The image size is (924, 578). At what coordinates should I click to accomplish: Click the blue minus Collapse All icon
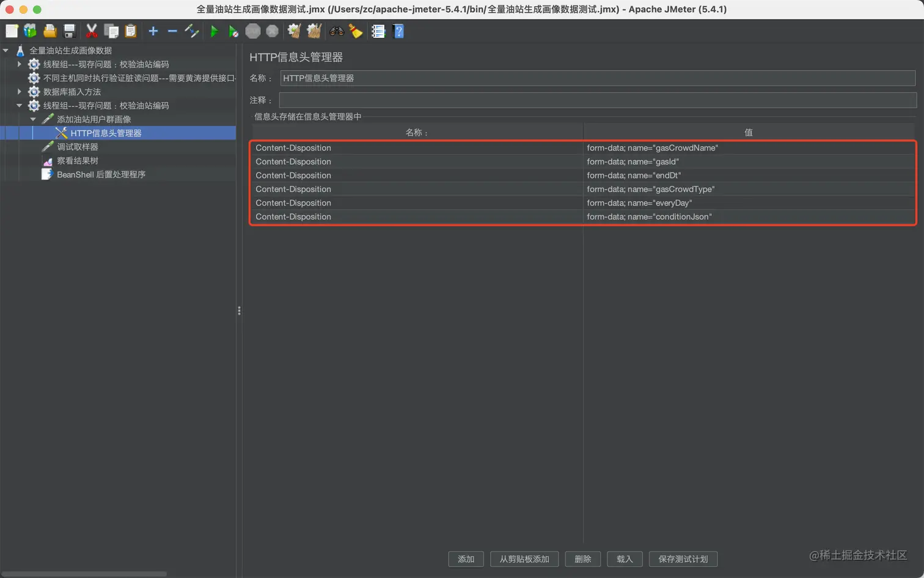click(172, 31)
